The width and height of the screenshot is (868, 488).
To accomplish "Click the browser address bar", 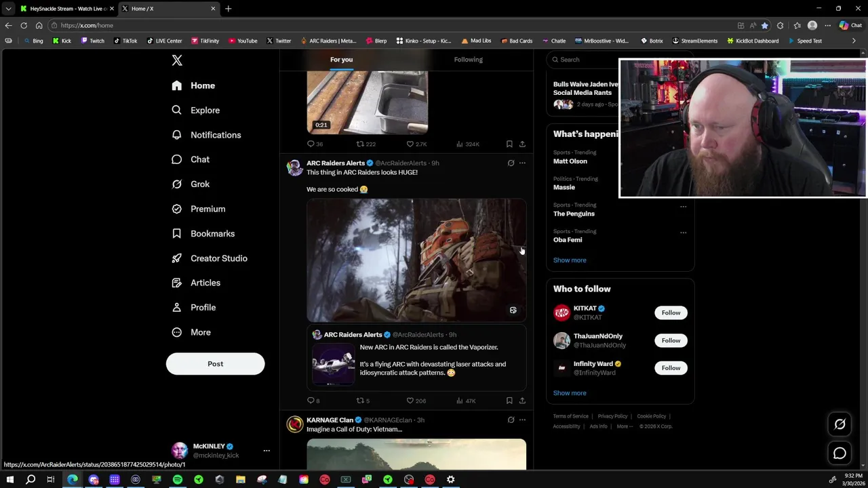I will (x=393, y=26).
